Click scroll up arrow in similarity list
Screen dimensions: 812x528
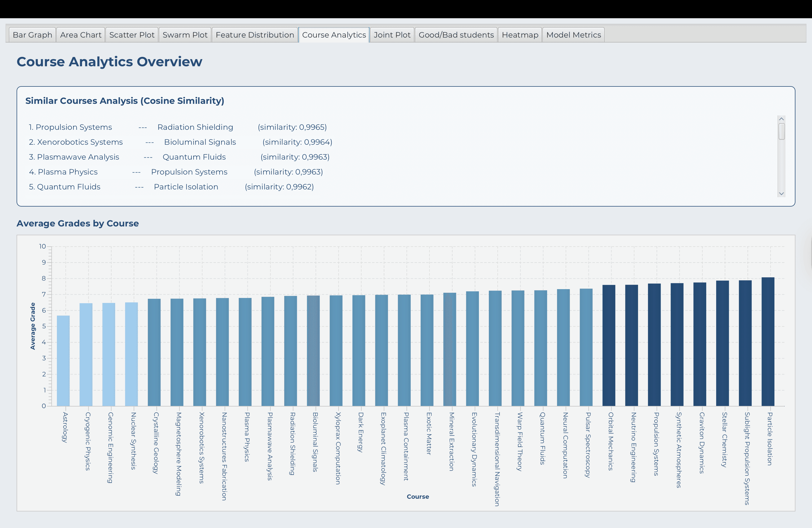[x=781, y=119]
